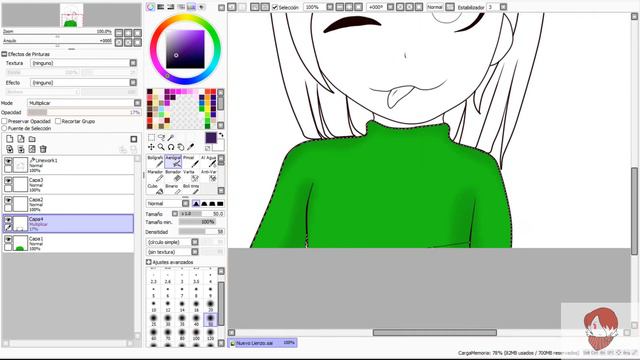Select brush size 50 preset
The height and width of the screenshot is (360, 640).
pyautogui.click(x=210, y=320)
